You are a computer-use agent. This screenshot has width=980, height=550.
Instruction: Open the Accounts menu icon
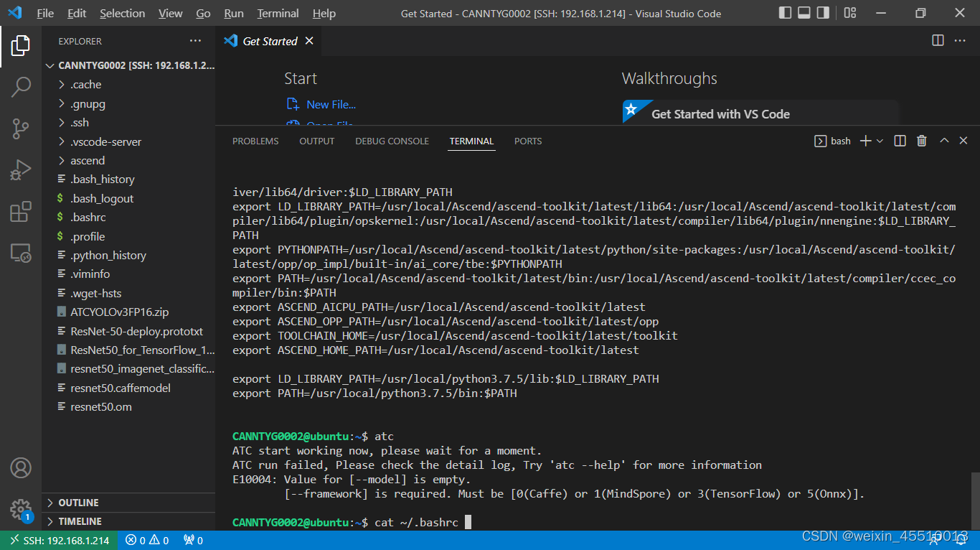tap(20, 468)
